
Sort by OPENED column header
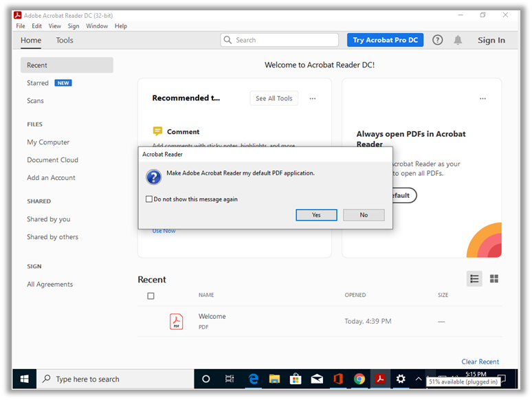point(355,295)
